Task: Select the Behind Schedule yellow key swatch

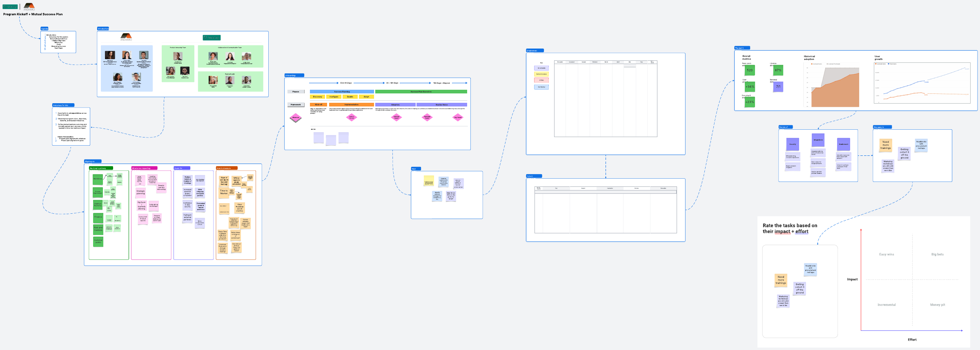Action: [x=541, y=74]
